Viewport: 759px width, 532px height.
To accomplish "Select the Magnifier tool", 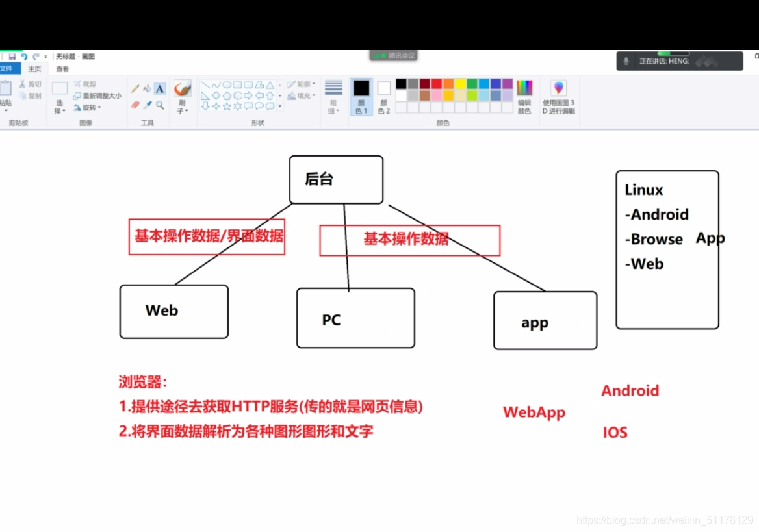I will (x=160, y=105).
